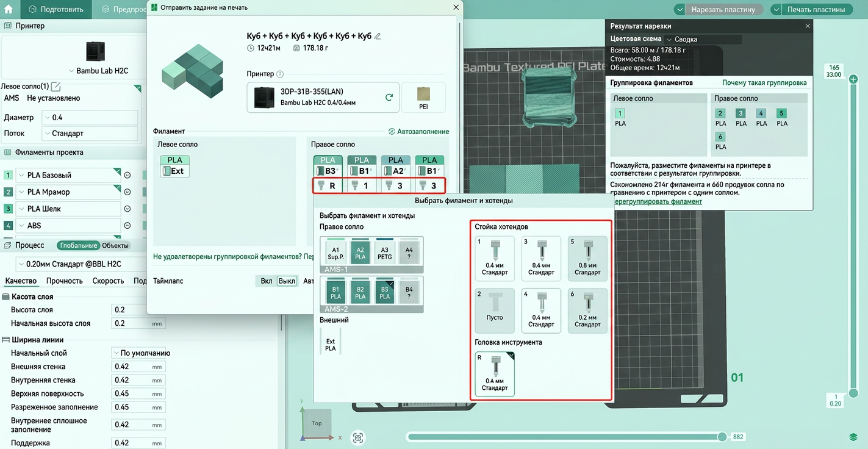Image resolution: width=868 pixels, height=449 pixels.
Task: Set timelapse to Выкл
Action: point(287,281)
